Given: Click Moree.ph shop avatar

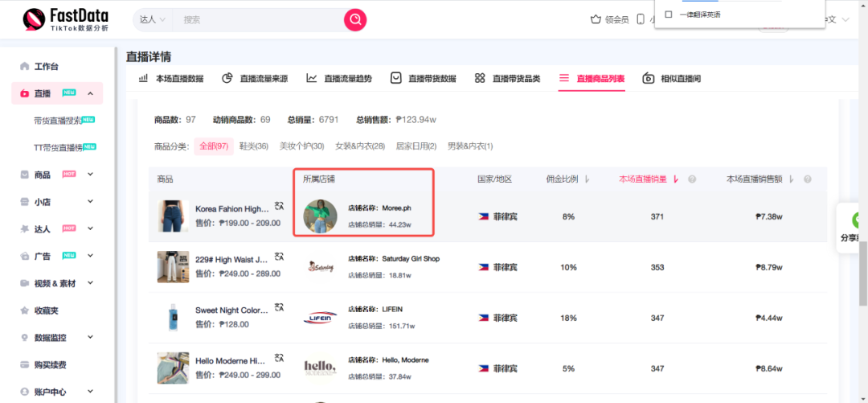Looking at the screenshot, I should 320,216.
